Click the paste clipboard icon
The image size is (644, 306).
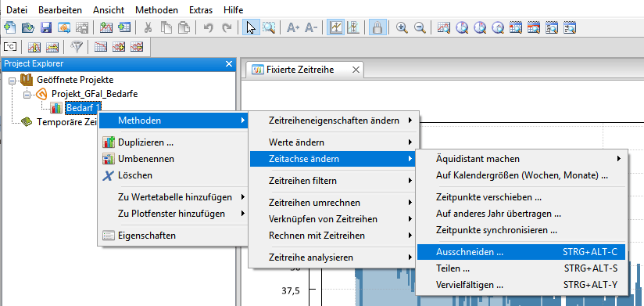point(183,27)
